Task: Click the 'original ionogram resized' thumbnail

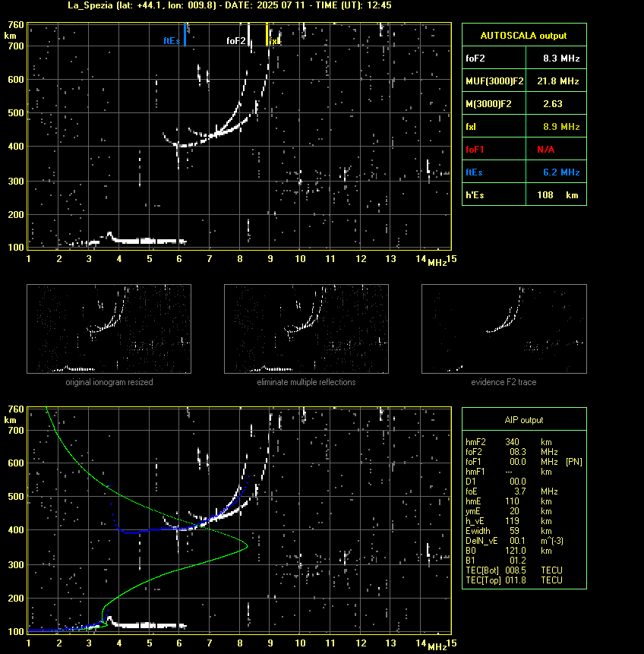Action: 109,329
